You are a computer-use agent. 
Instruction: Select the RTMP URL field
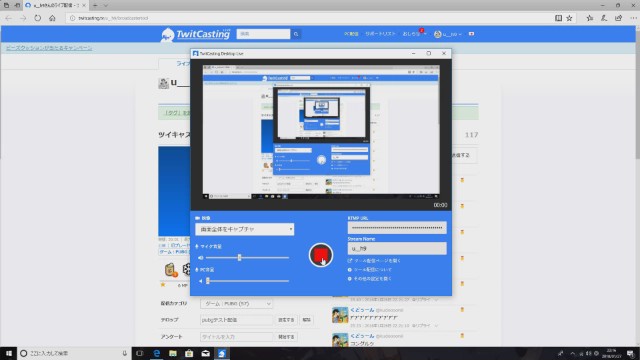[397, 228]
